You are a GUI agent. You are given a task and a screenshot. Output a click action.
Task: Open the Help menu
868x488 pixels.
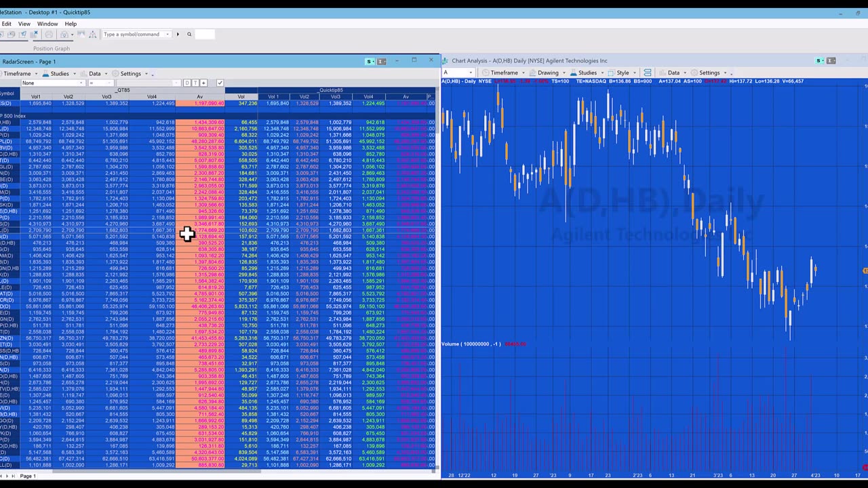point(71,24)
